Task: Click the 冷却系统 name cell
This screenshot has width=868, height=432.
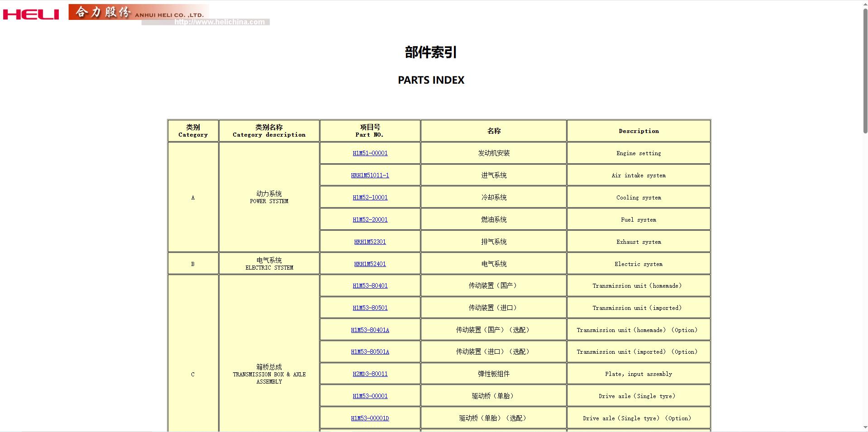Action: (493, 198)
